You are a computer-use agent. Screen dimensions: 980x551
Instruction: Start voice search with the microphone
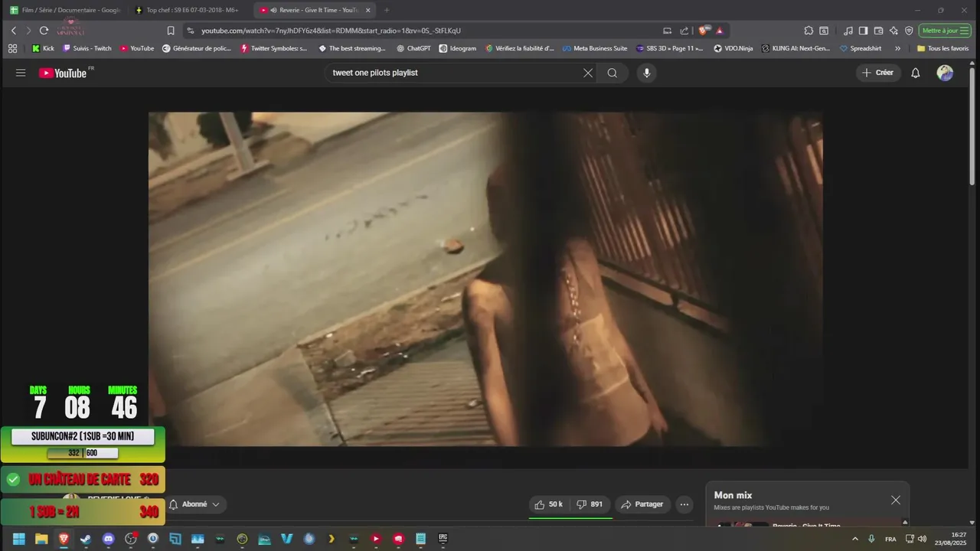647,73
